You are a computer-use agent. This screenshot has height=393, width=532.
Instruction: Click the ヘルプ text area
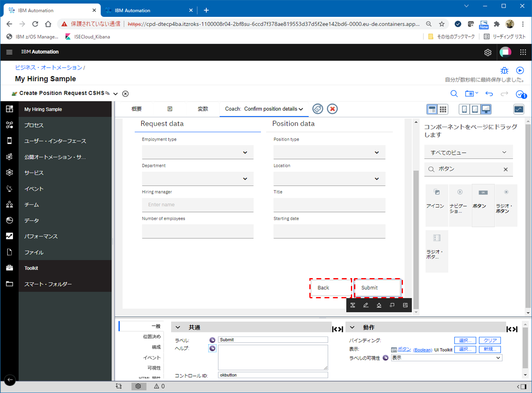273,357
